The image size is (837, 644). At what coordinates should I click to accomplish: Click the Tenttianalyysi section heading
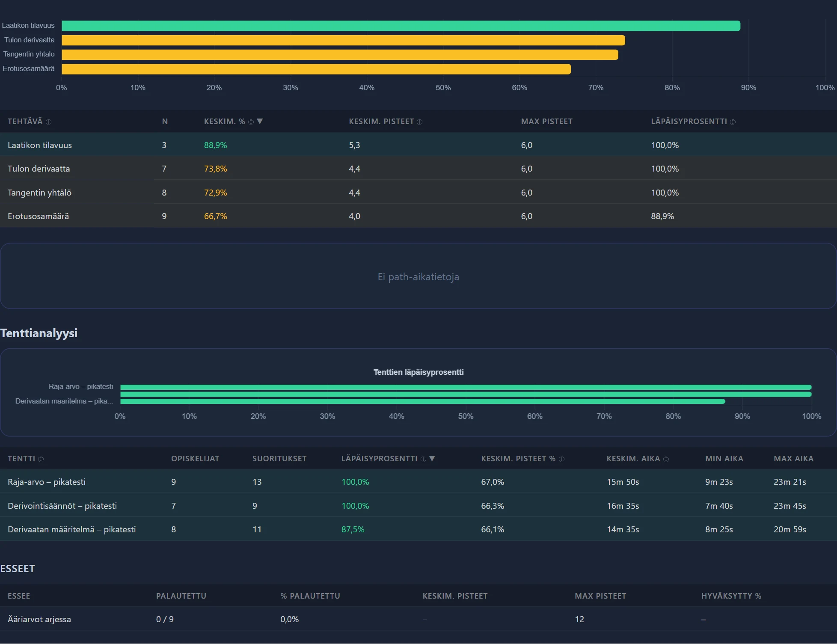[39, 333]
